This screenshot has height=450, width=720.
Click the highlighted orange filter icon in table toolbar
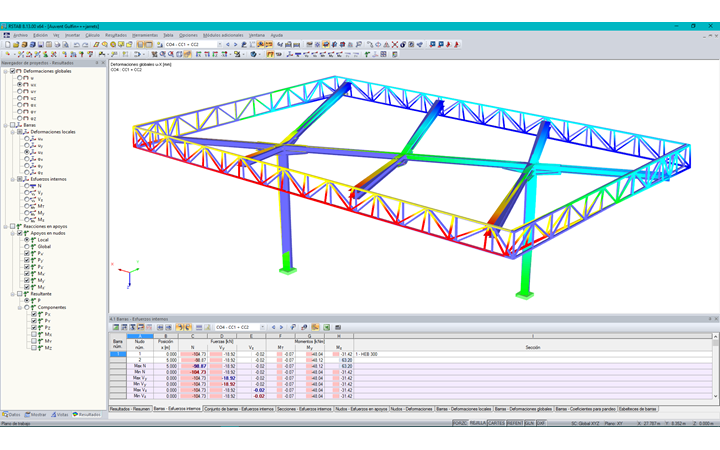315,327
